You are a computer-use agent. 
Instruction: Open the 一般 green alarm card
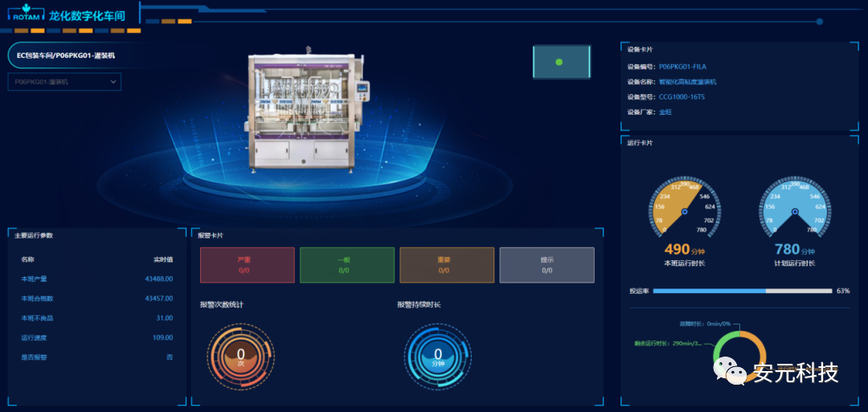[x=346, y=265]
